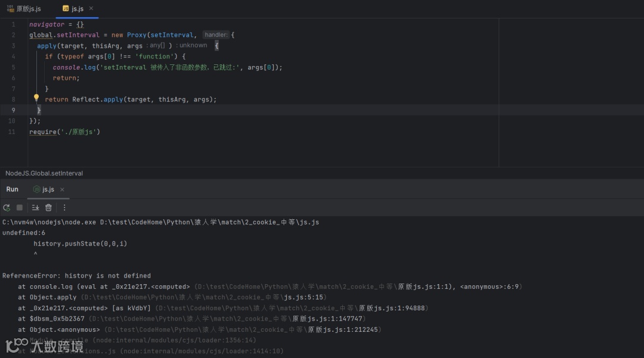Image resolution: width=644 pixels, height=358 pixels.
Task: Switch to the 原版js.js editor tab
Action: 24,8
